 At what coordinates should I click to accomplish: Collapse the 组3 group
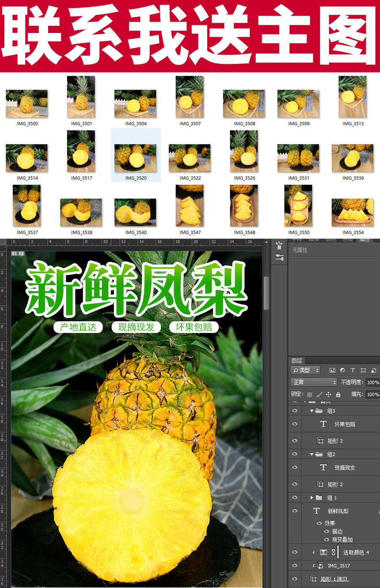312,411
